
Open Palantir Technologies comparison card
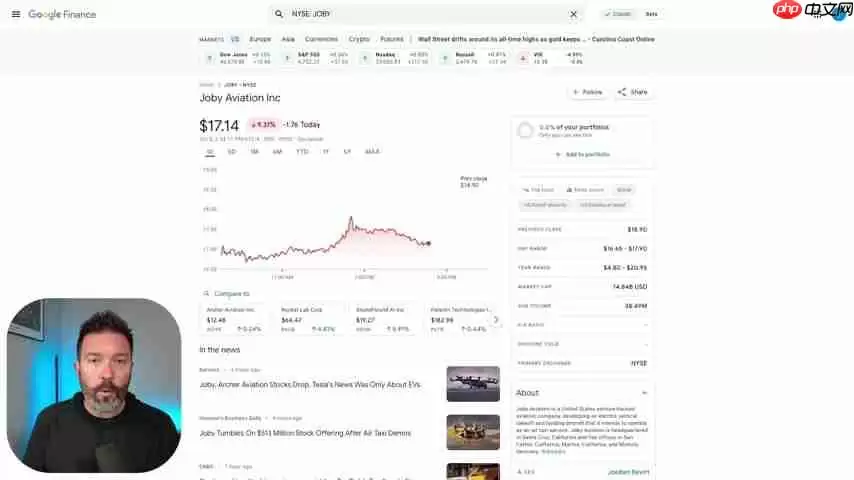click(458, 319)
